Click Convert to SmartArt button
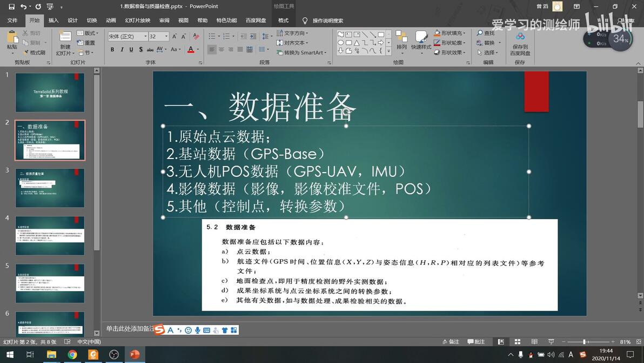The image size is (644, 363). [301, 52]
